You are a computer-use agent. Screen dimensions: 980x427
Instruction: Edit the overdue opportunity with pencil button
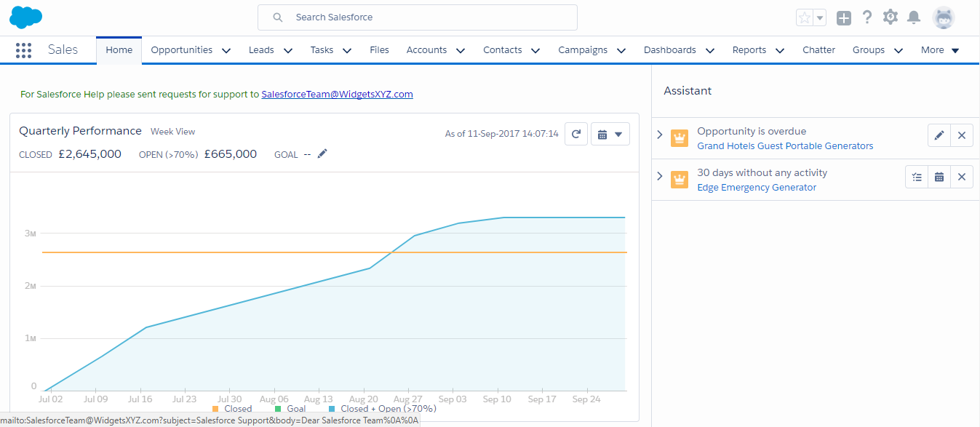coord(939,135)
